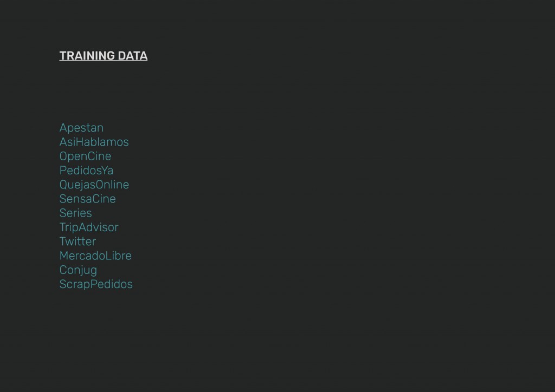Viewport: 555px width, 392px height.
Task: Go to the last link, ScrapPedidos
Action: click(x=96, y=284)
